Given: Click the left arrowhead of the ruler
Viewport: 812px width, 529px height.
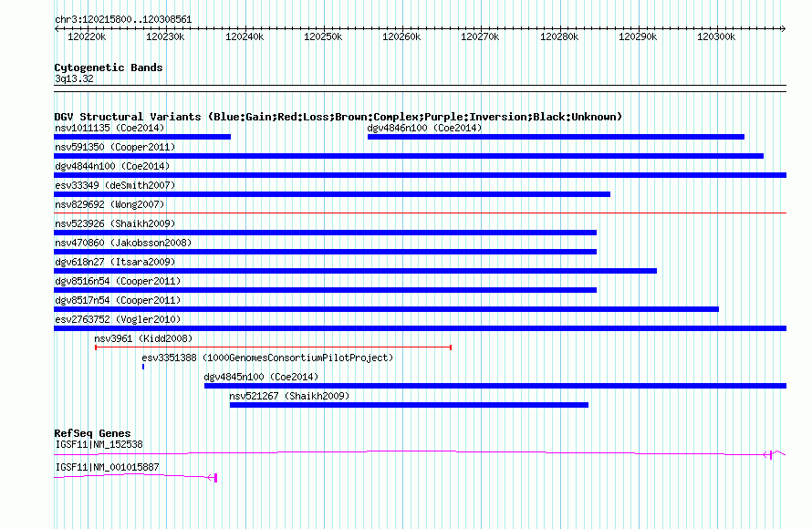Looking at the screenshot, I should (57, 29).
